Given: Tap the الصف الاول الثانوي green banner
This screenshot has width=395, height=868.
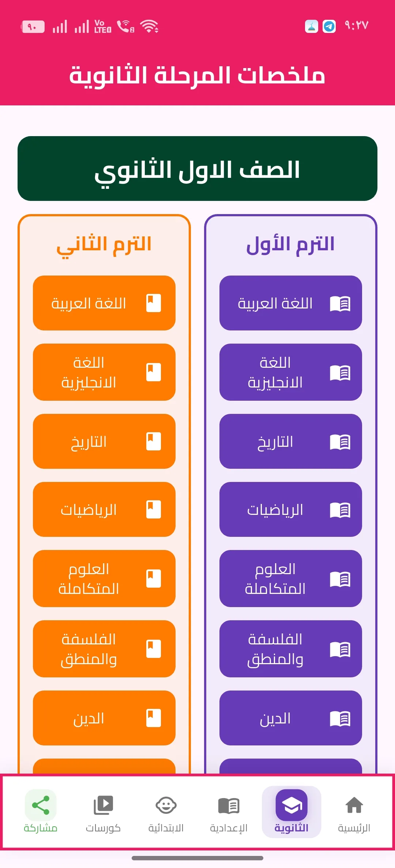Looking at the screenshot, I should 197,168.
